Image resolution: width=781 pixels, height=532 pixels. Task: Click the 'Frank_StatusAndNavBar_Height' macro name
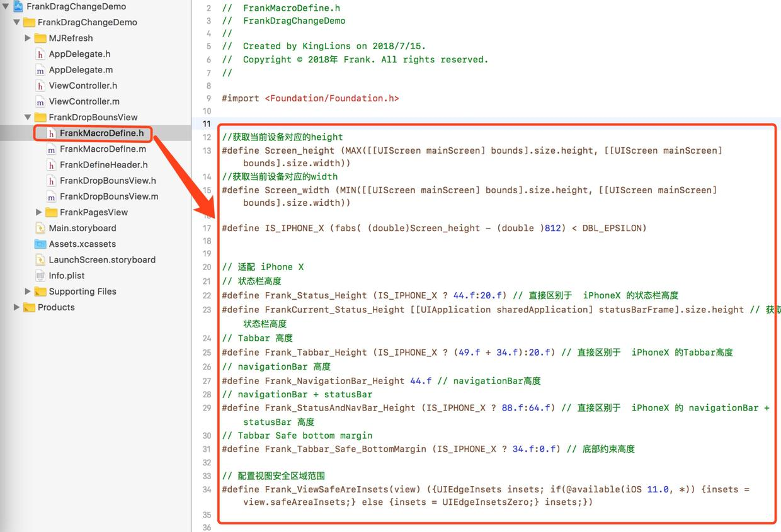340,408
